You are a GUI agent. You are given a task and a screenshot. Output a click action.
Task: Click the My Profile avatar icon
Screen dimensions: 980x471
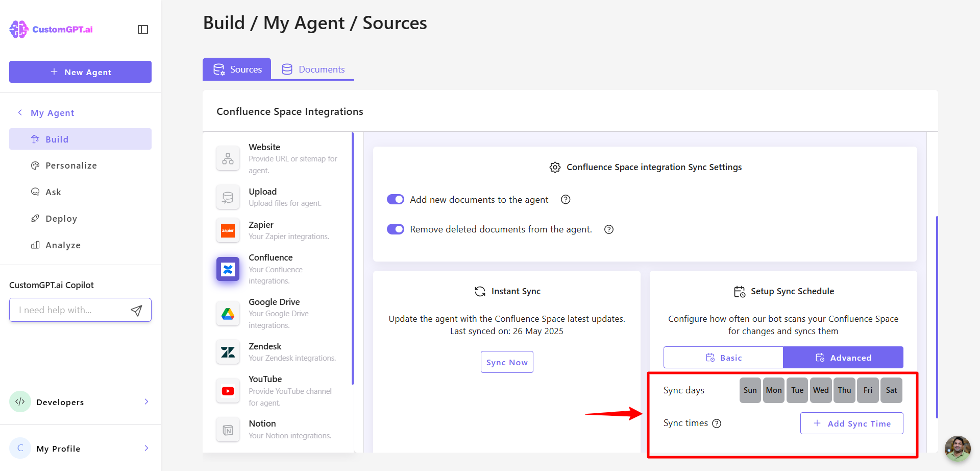click(20, 448)
